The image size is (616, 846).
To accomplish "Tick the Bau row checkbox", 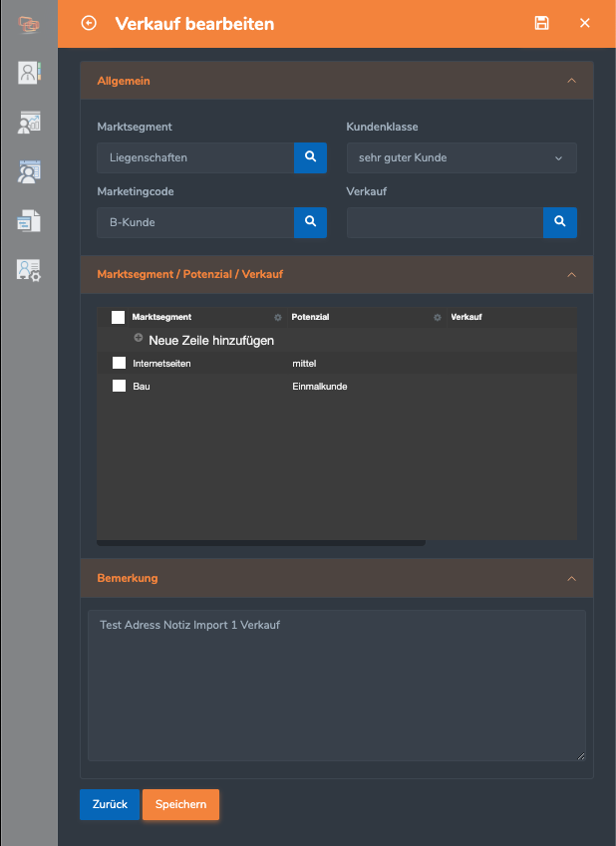I will click(x=119, y=386).
